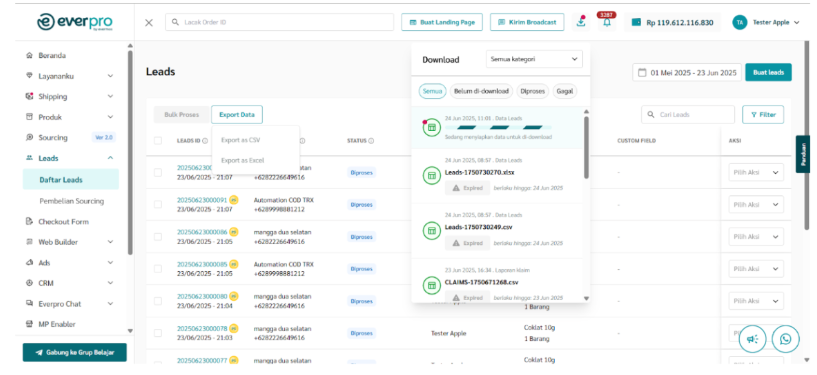This screenshot has height=375, width=817.
Task: Tick checkbox for lead 20250623000085
Action: click(x=158, y=269)
